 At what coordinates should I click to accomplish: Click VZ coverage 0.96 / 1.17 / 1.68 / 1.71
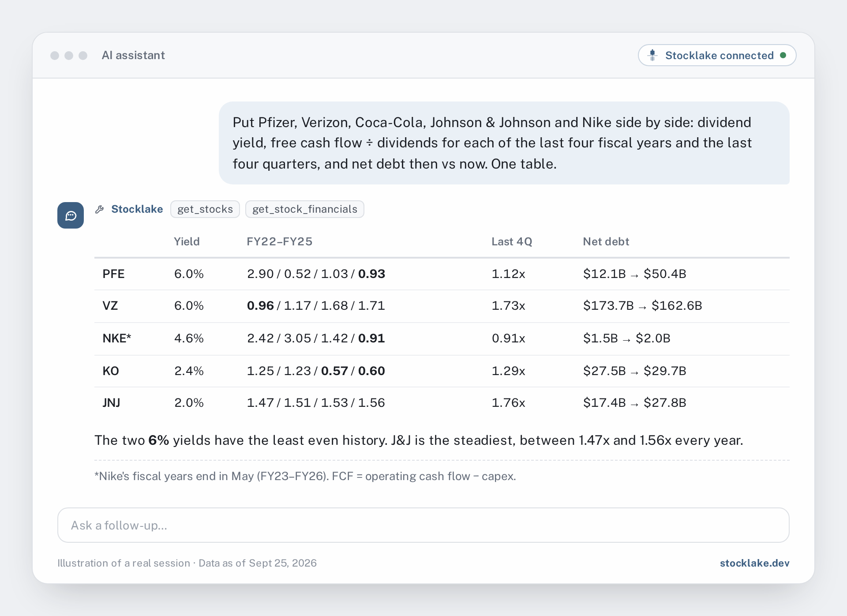point(316,306)
